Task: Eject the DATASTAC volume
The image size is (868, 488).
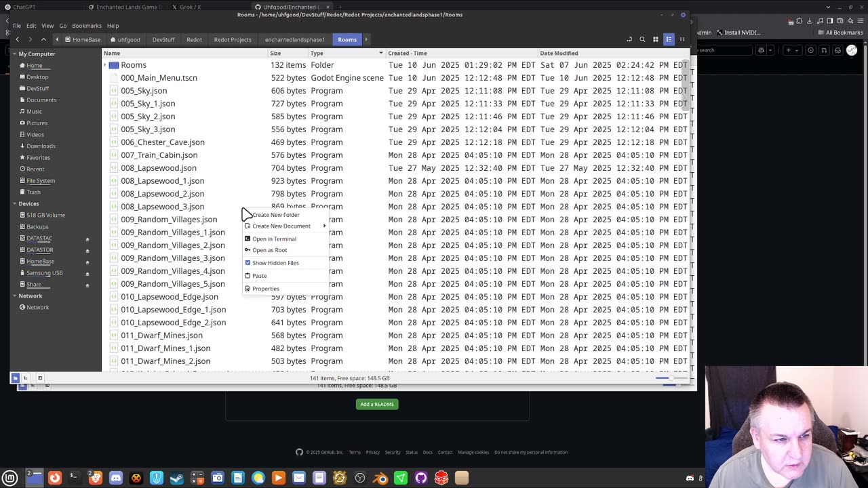Action: point(87,239)
